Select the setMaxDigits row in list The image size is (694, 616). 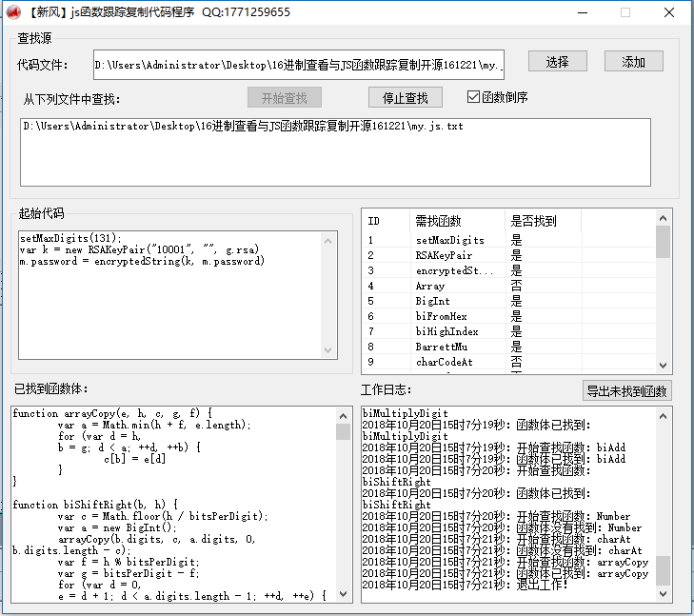coord(449,241)
